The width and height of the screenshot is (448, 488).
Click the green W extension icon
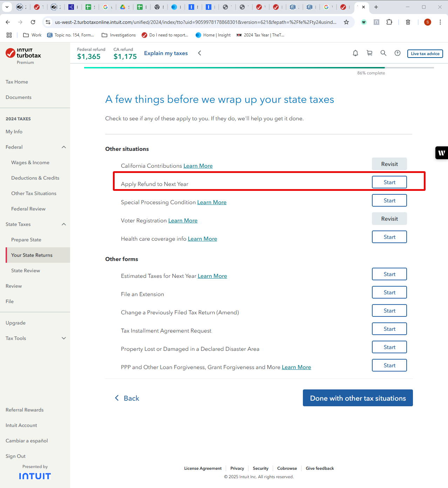[364, 22]
